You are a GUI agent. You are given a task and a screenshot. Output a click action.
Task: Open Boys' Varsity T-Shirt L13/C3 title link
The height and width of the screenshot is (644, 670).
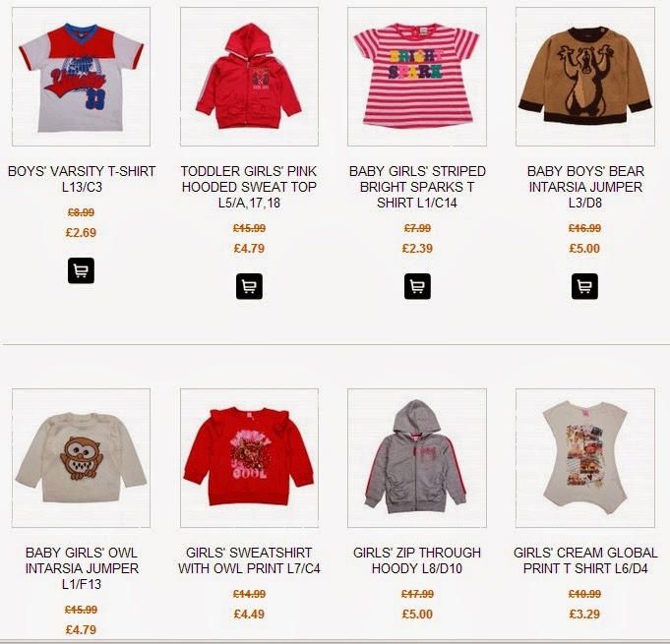[82, 179]
